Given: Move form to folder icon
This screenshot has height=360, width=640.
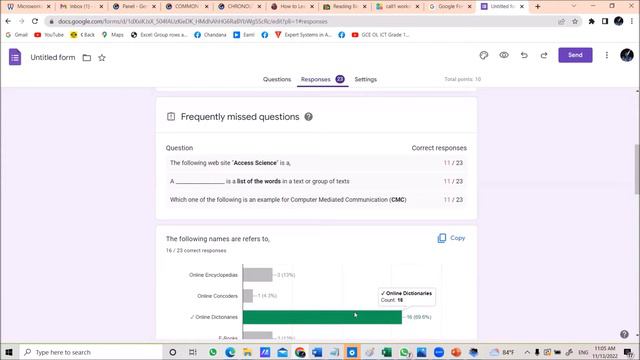Looking at the screenshot, I should (87, 58).
